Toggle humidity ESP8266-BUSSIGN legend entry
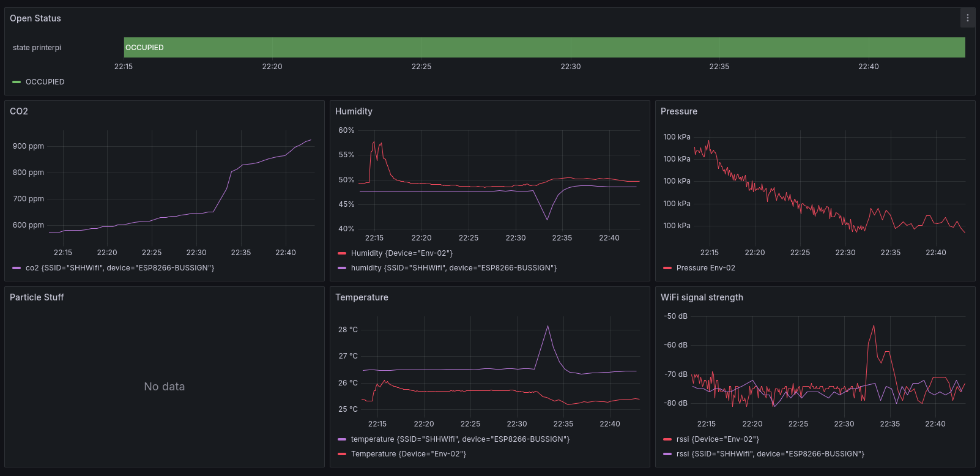Screen dimensions: 980x476 coord(454,268)
